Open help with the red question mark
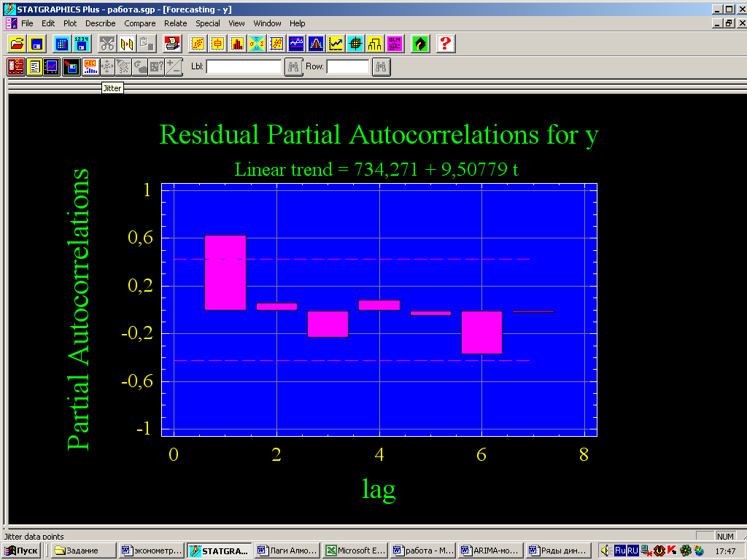The height and width of the screenshot is (560, 747). tap(446, 44)
